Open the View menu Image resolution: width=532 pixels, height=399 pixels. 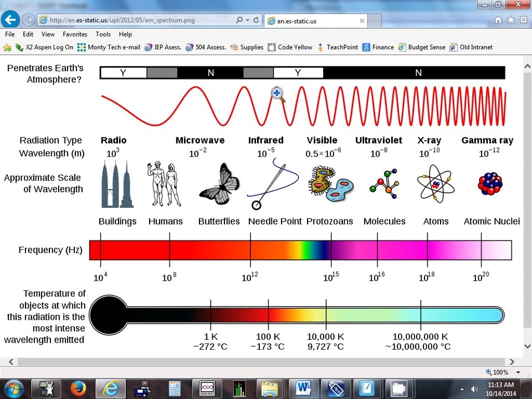click(x=48, y=34)
